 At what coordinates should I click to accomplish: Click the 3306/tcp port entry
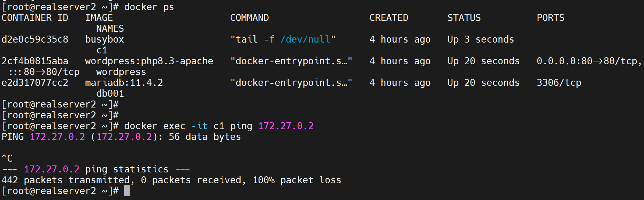click(559, 83)
